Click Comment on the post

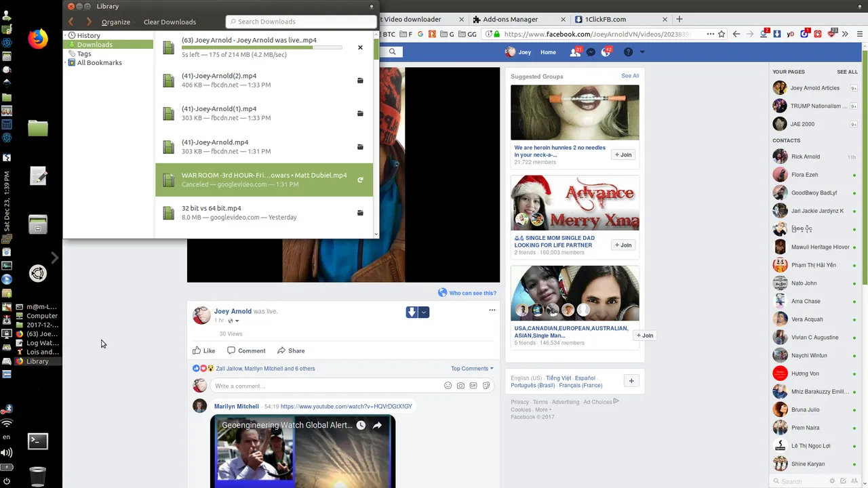(246, 350)
